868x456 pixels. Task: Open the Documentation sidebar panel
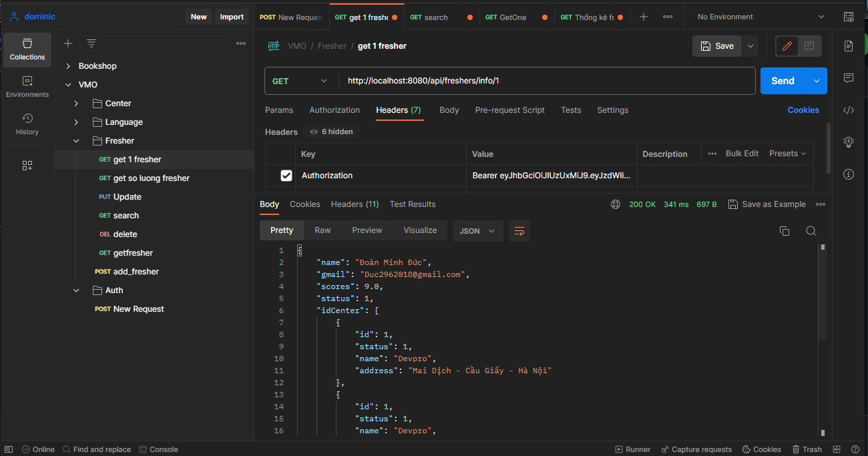(848, 45)
